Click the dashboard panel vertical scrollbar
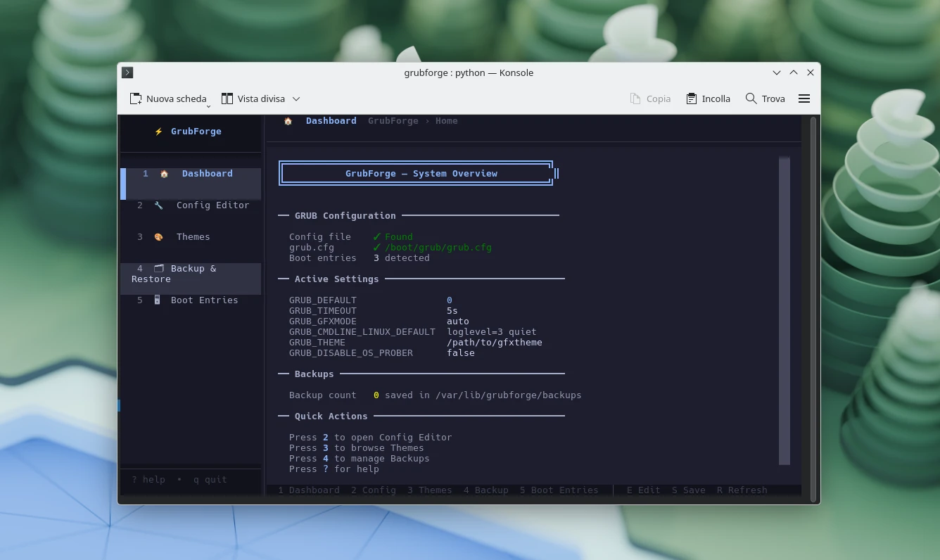Screen dimensions: 940x560 point(785,310)
